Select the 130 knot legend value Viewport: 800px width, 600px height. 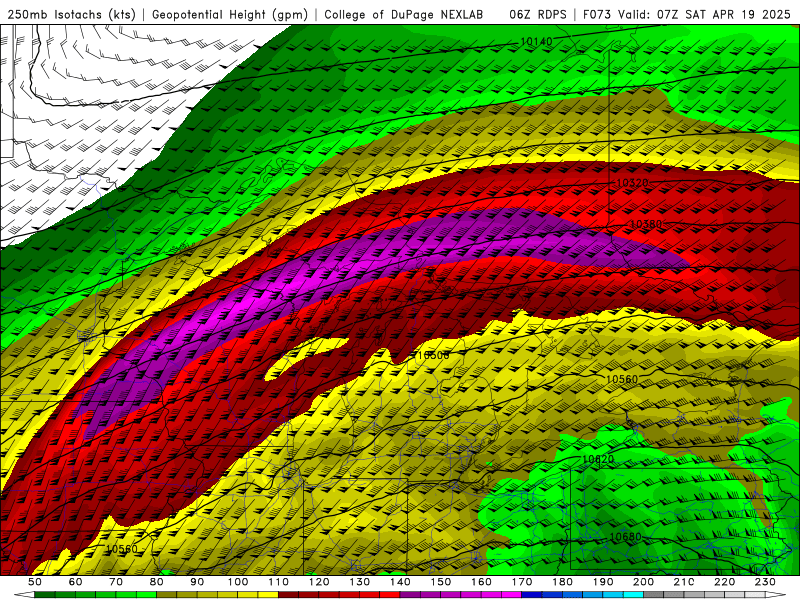359,582
